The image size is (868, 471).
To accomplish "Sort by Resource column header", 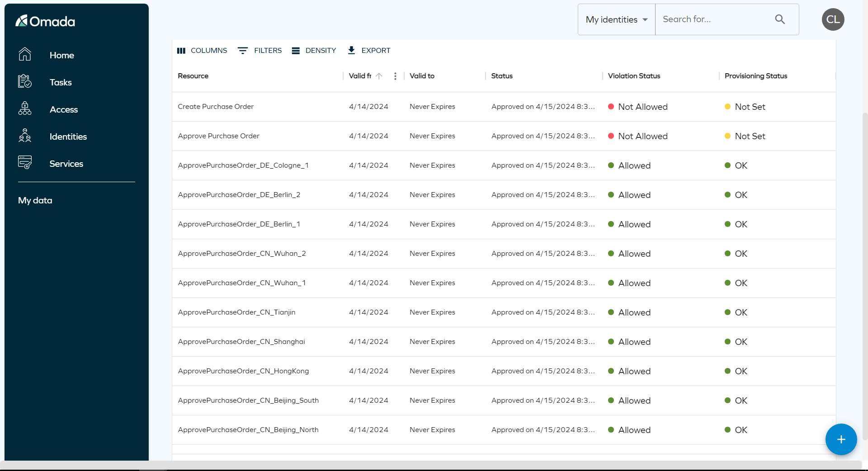I will [x=193, y=76].
